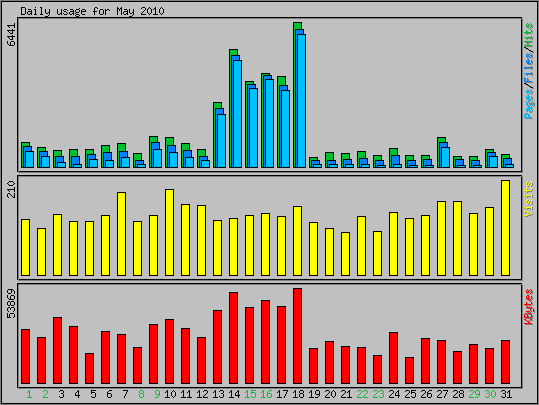Click day label 21 on the x-axis
Screen dimensions: 539x405
pyautogui.click(x=346, y=394)
